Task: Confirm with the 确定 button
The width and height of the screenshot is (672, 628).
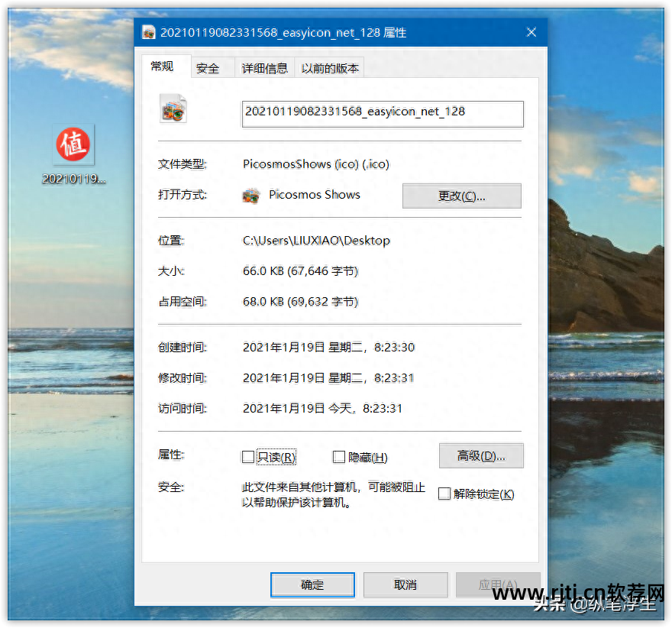Action: [312, 584]
